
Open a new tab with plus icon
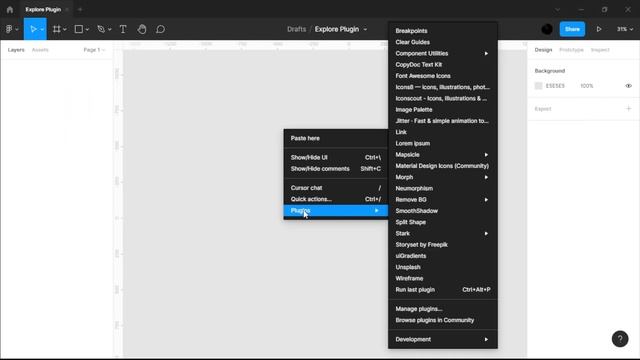80,9
